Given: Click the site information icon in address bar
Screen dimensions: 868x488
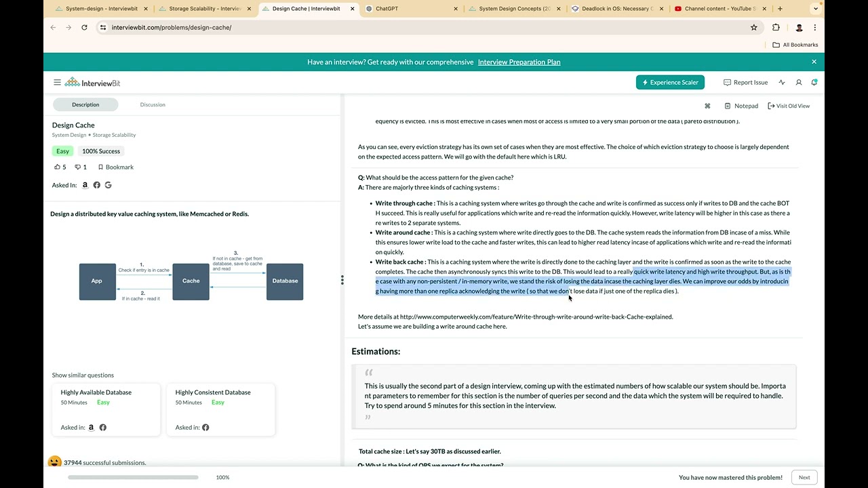Looking at the screenshot, I should tap(103, 27).
